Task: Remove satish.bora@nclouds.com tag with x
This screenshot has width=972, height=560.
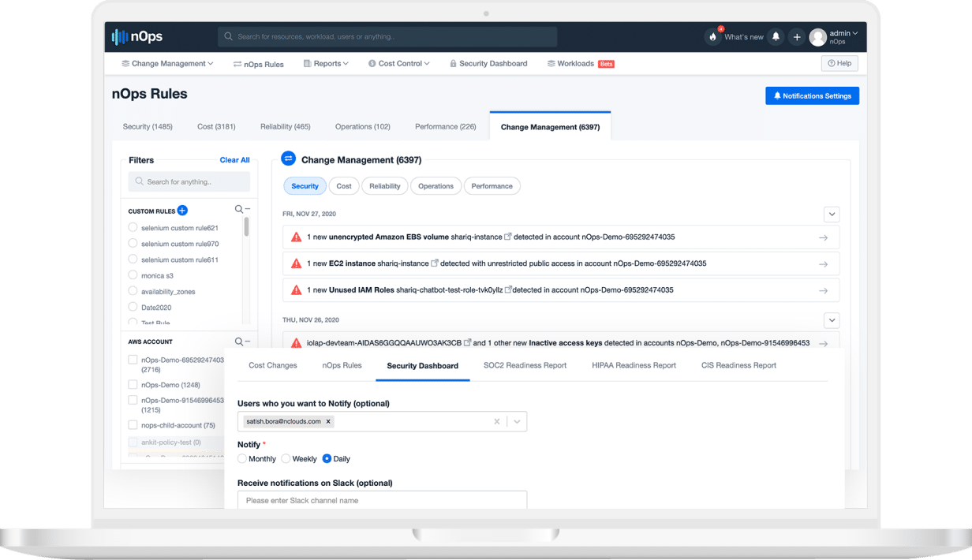Action: point(328,421)
